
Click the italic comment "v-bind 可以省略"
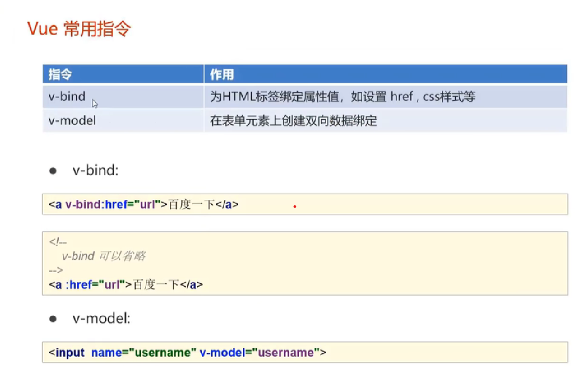pyautogui.click(x=104, y=256)
